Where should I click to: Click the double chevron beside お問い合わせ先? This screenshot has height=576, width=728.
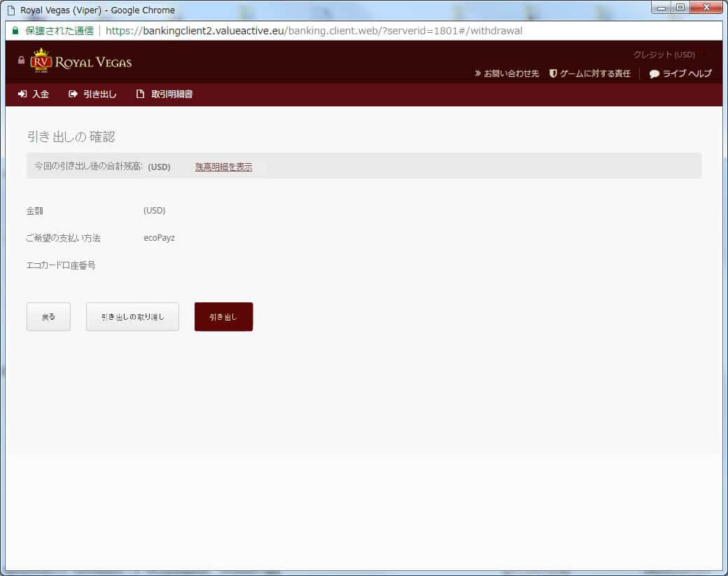click(477, 73)
